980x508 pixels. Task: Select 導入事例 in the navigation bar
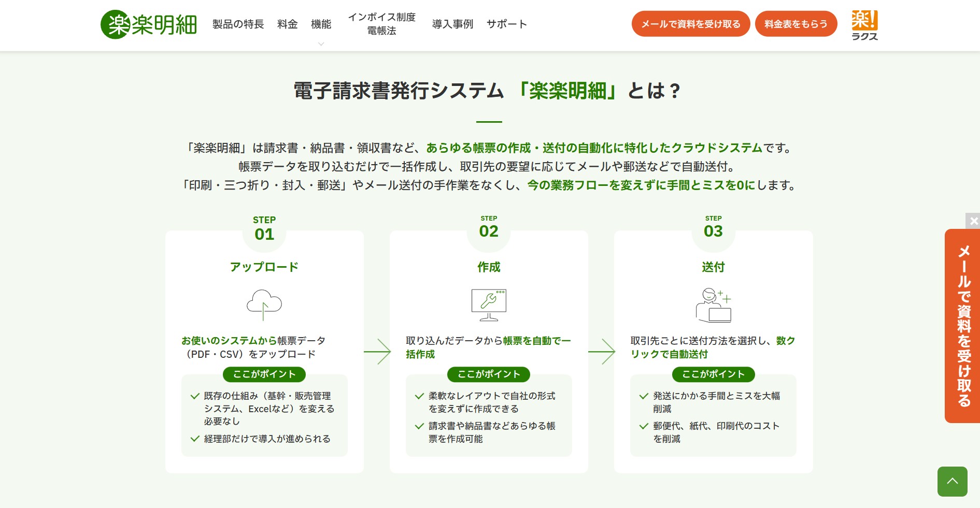452,24
